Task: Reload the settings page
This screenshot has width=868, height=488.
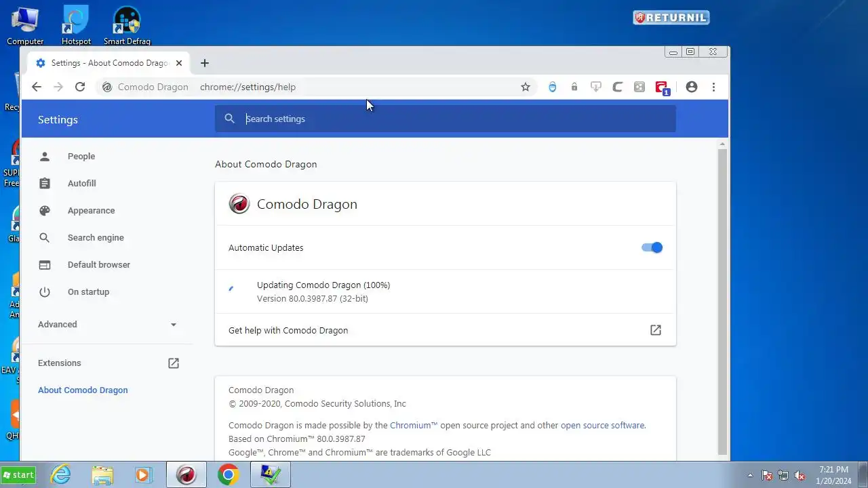Action: pyautogui.click(x=80, y=87)
